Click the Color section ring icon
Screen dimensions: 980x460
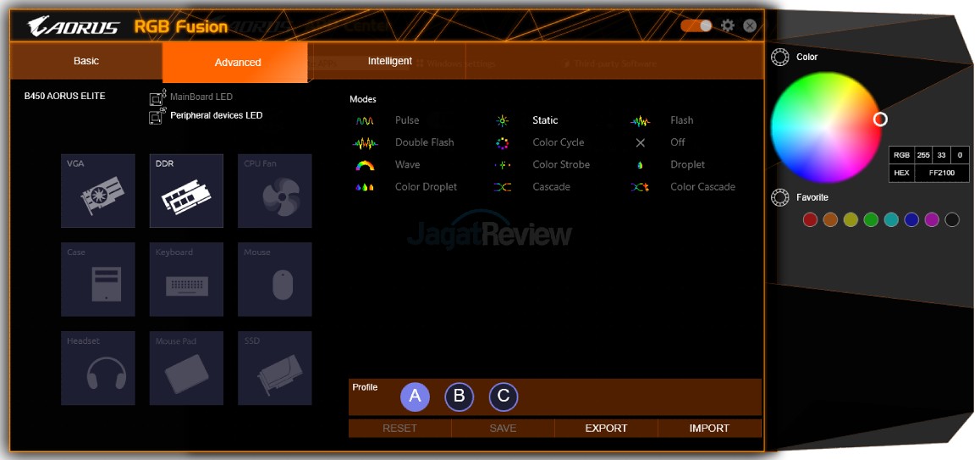point(780,58)
